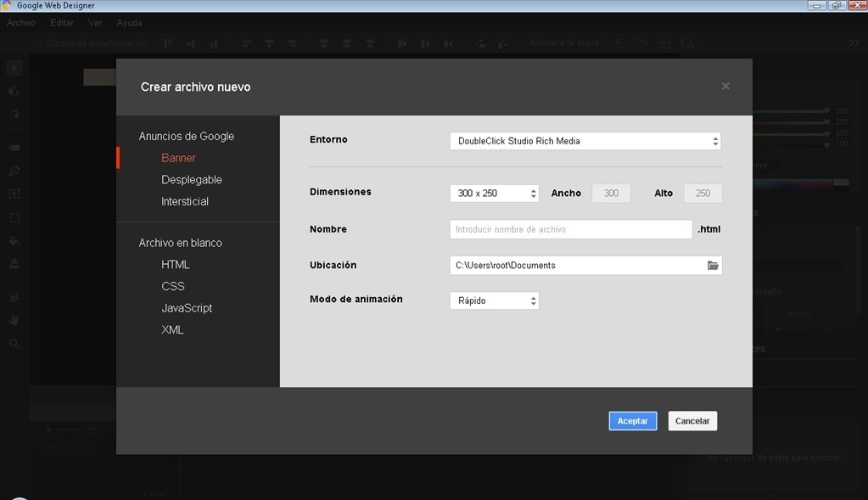Click the Cancelar button
The image size is (868, 500).
point(692,421)
